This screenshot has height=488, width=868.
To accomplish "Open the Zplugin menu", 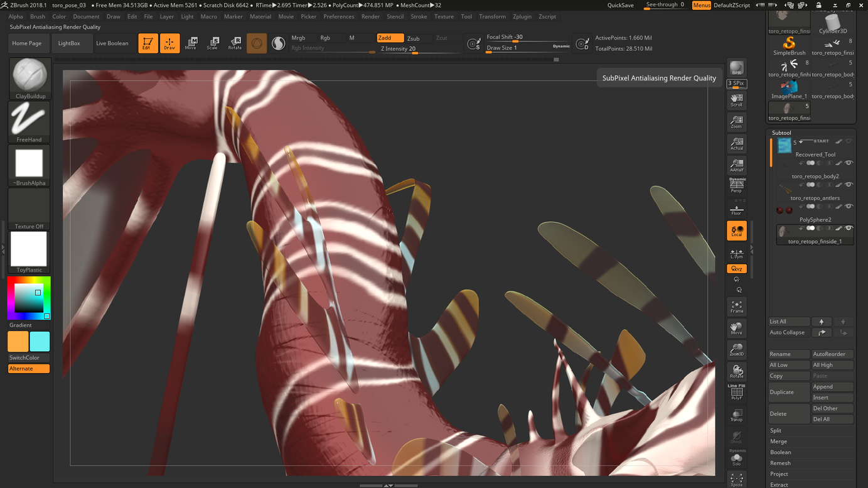I will pyautogui.click(x=522, y=16).
